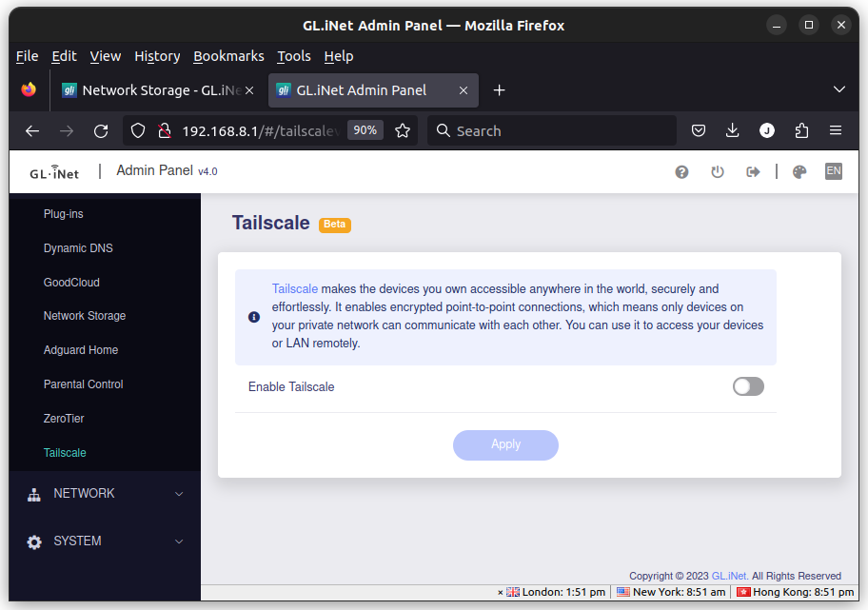Click the Firefox Search box
Screen dimensions: 868x610
(552, 130)
